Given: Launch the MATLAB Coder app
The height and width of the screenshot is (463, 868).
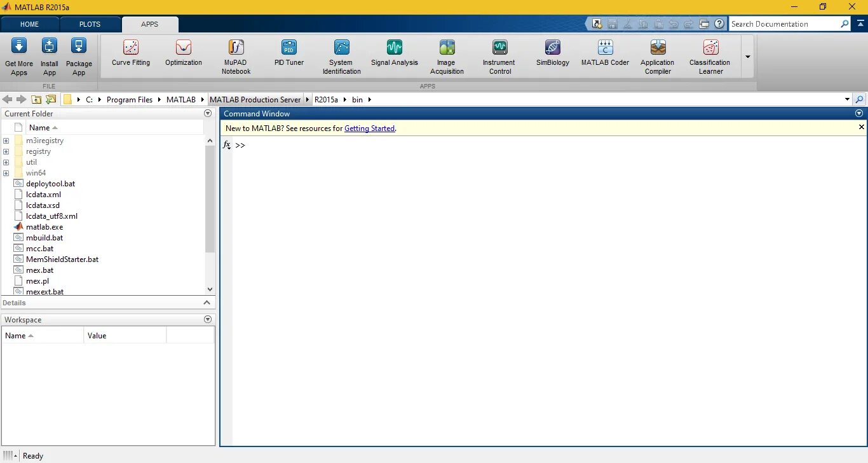Looking at the screenshot, I should tap(605, 53).
